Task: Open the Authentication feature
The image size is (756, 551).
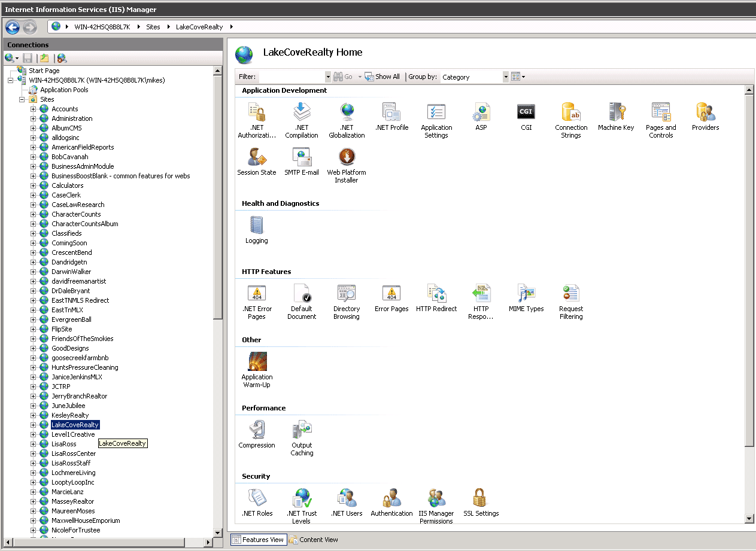Action: [x=391, y=503]
